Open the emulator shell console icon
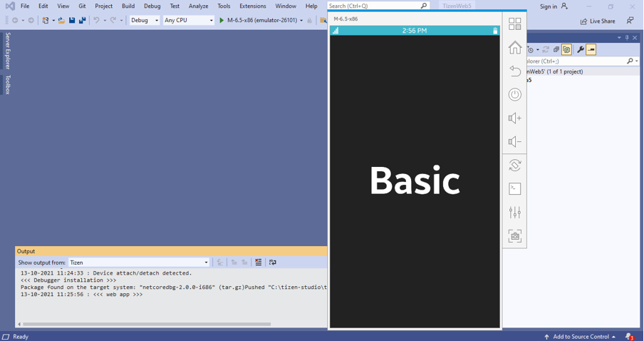 pyautogui.click(x=514, y=189)
